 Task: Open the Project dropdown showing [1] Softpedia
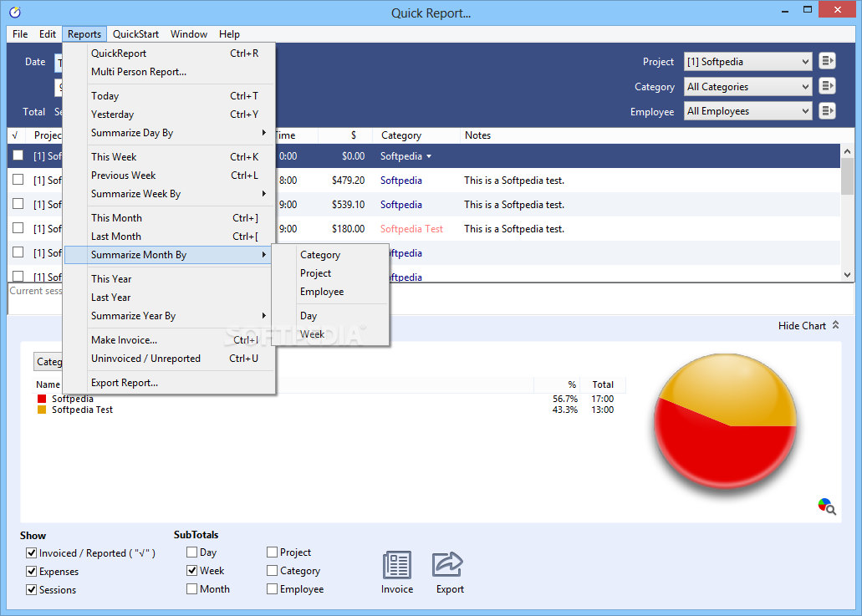coord(747,62)
